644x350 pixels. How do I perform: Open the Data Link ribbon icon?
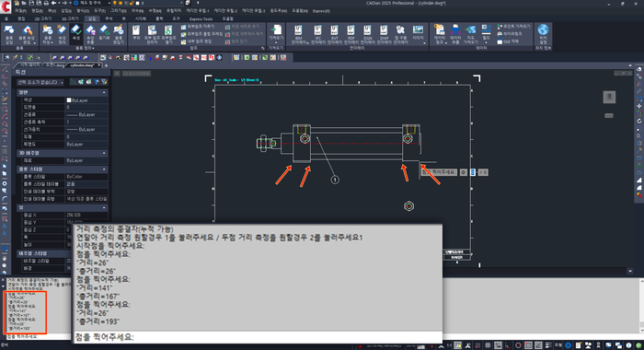(x=440, y=35)
